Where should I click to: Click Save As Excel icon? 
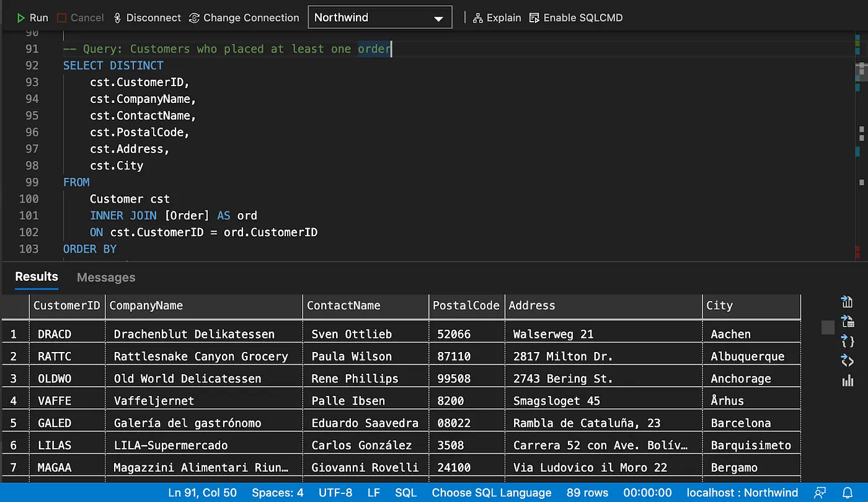tap(847, 322)
